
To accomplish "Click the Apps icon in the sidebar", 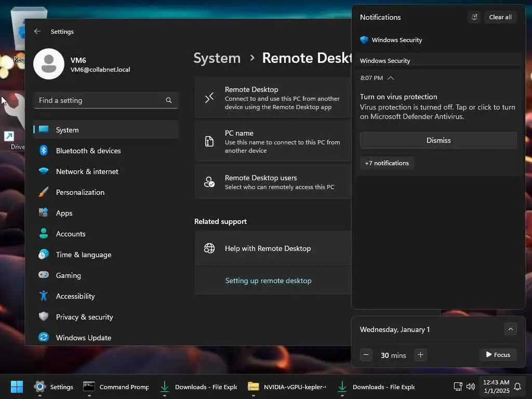I will pyautogui.click(x=44, y=212).
